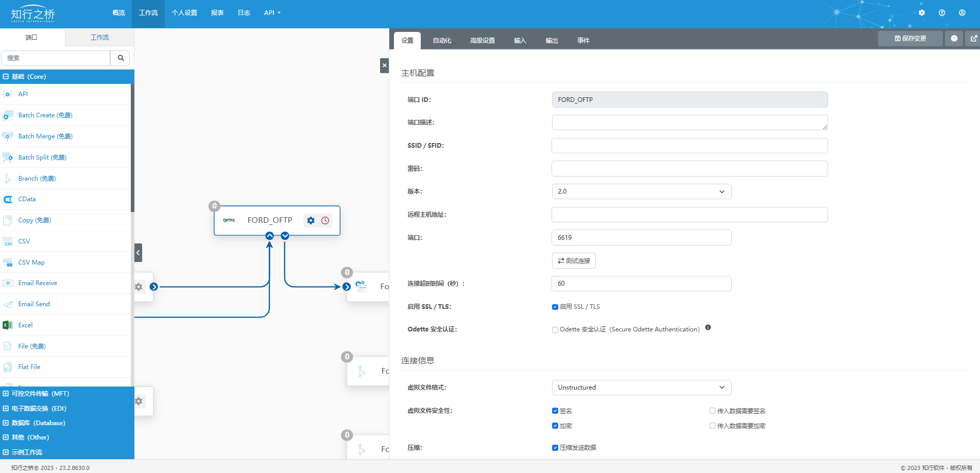Click the port search box
This screenshot has height=473, width=980.
56,58
